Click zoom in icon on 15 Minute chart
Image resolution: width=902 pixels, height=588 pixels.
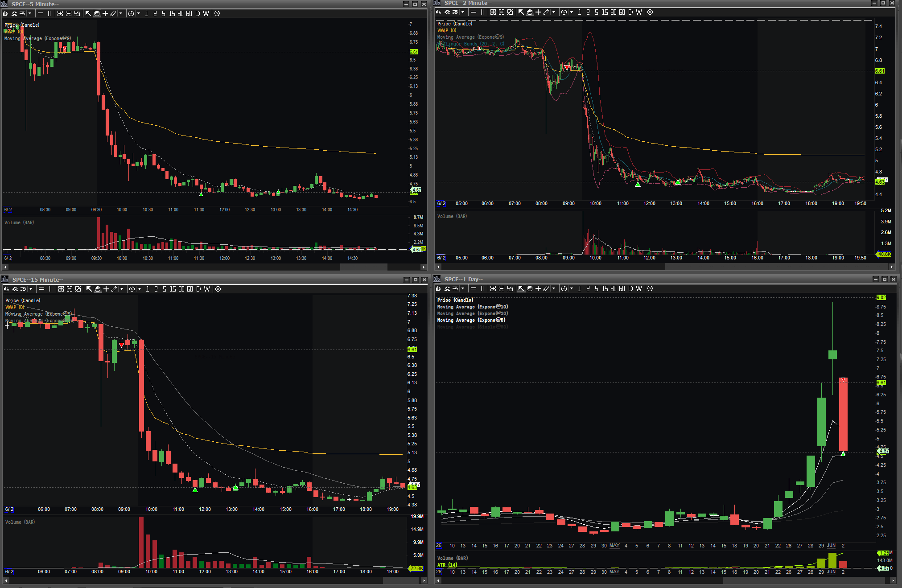tap(61, 289)
